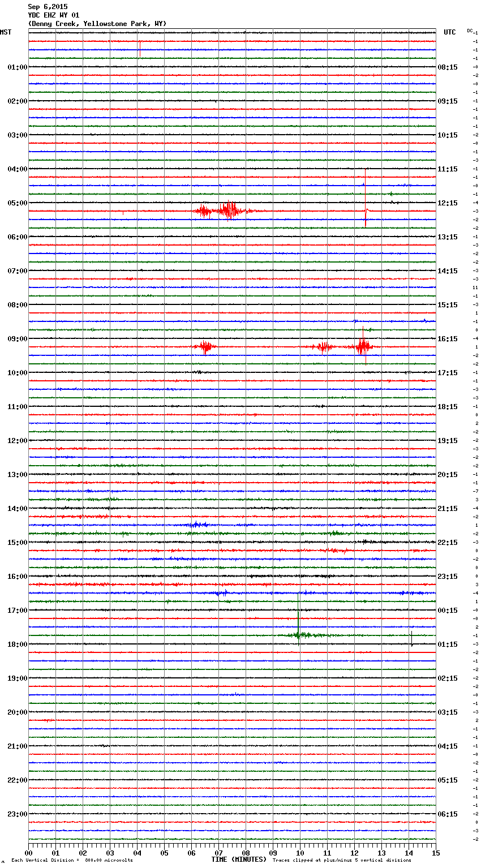Click minute tick "00" on the bottom axis
481x868 pixels.
(28, 853)
